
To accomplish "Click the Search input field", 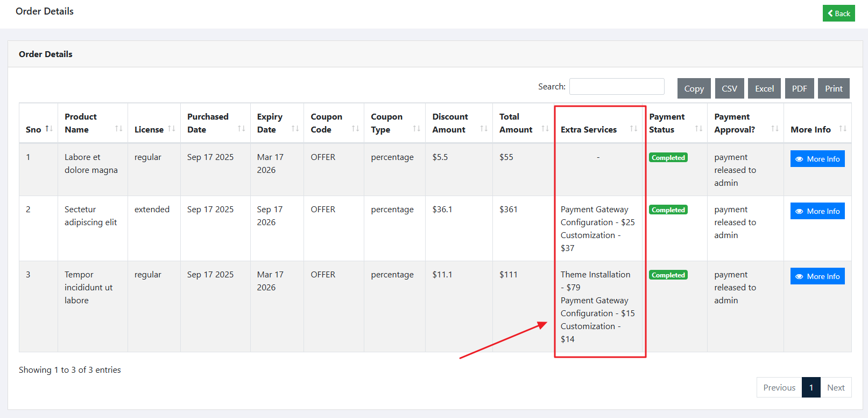I will click(617, 87).
